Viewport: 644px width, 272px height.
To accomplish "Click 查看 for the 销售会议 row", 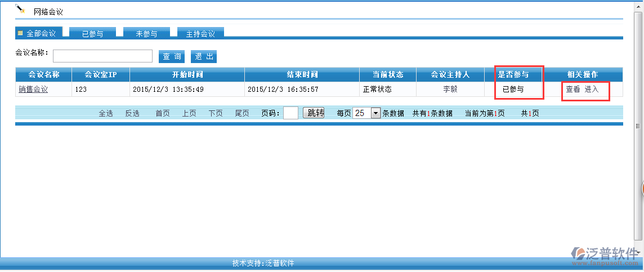I will point(573,89).
